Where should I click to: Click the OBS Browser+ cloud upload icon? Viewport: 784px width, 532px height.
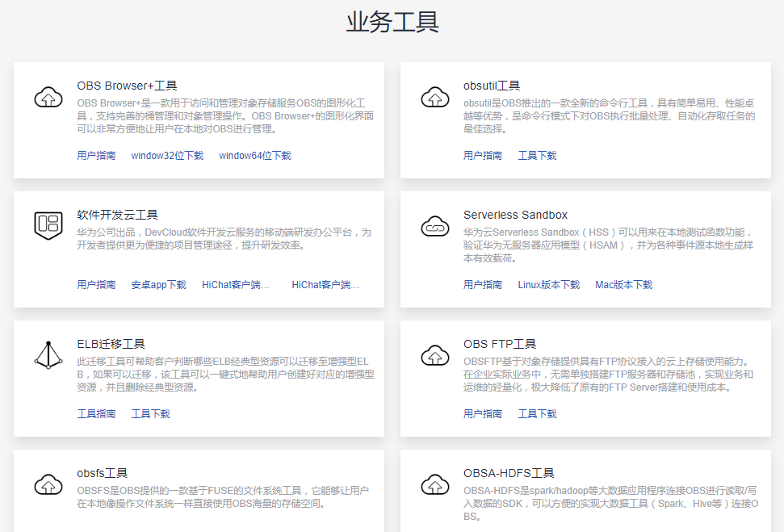[x=48, y=97]
